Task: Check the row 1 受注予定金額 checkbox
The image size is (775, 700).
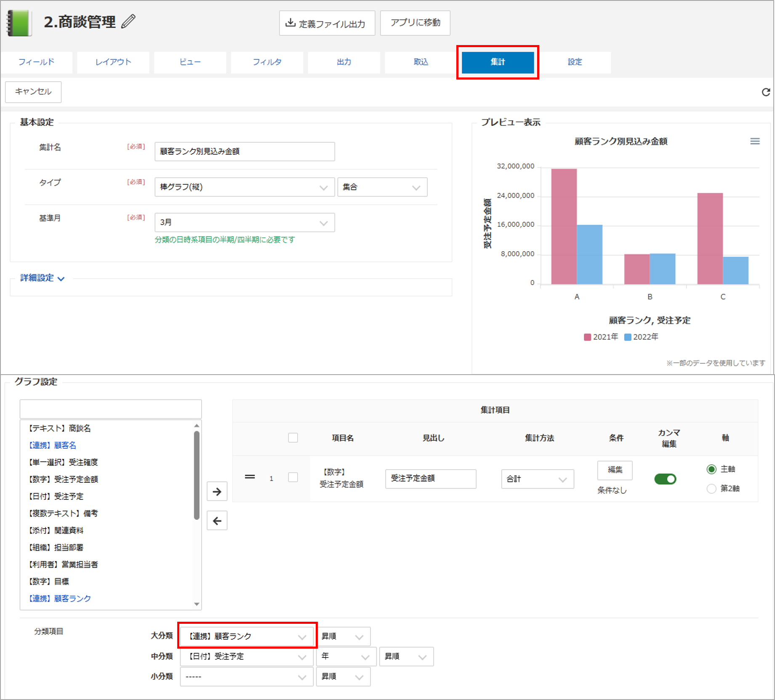Action: tap(293, 477)
